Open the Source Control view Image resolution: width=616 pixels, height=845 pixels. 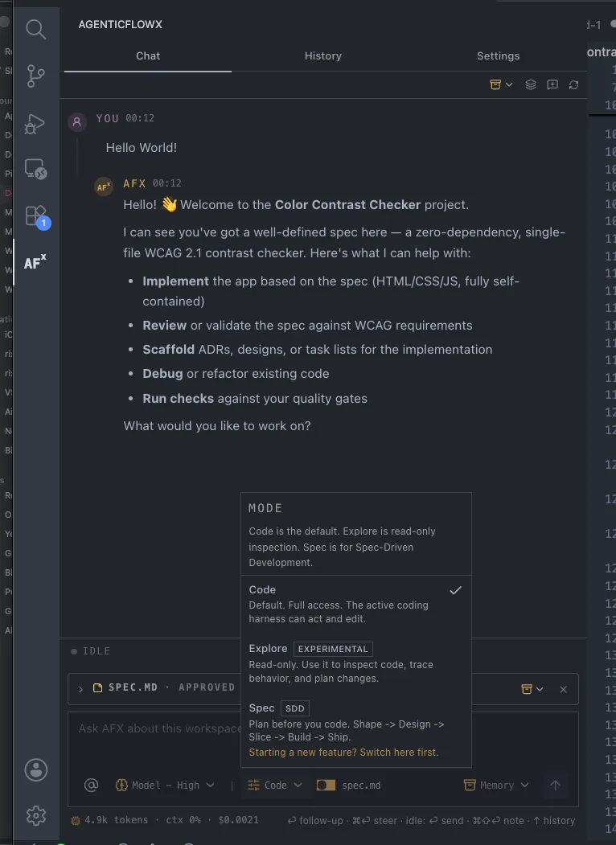[35, 76]
